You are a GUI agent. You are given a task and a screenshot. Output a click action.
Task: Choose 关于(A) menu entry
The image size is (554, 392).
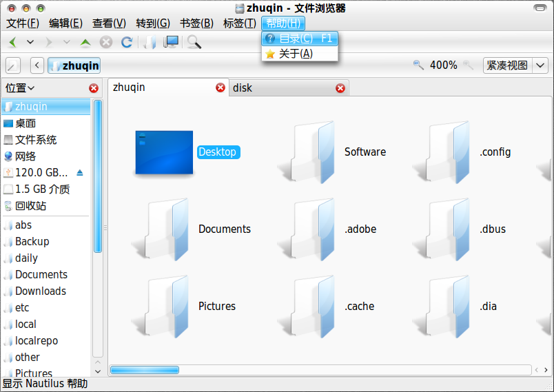coord(300,54)
